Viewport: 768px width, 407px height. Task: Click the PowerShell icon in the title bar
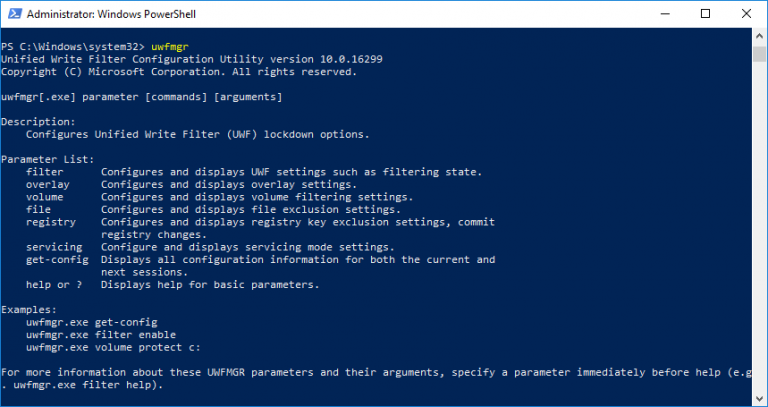(14, 14)
